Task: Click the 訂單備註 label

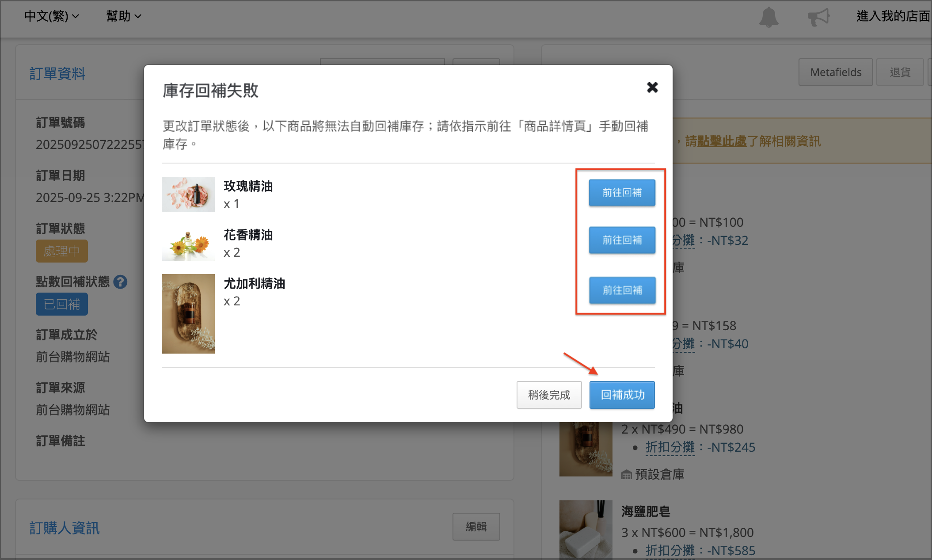Action: pos(60,441)
